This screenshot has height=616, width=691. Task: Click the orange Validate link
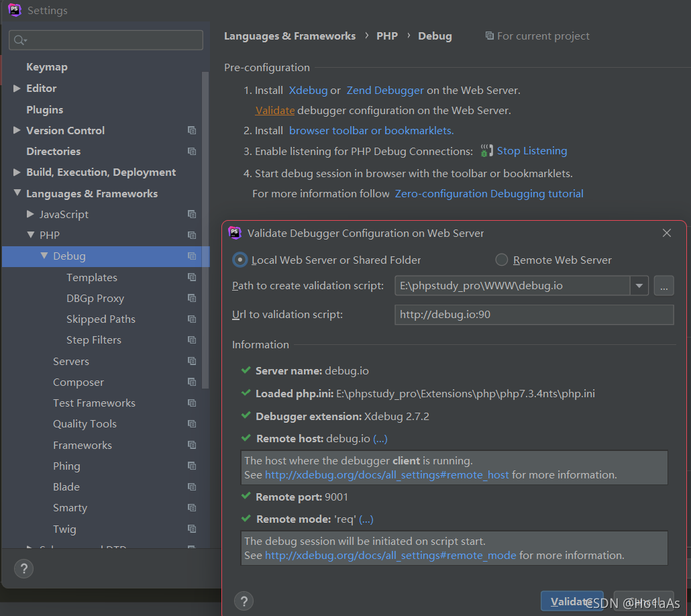[275, 110]
